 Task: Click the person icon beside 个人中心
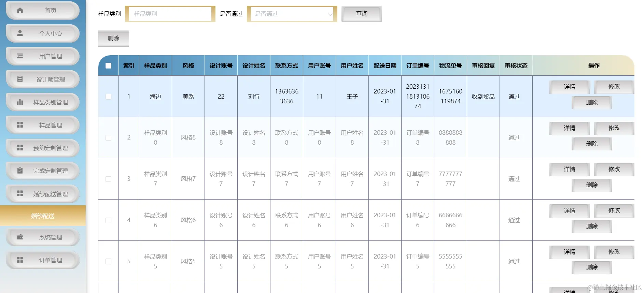click(20, 33)
